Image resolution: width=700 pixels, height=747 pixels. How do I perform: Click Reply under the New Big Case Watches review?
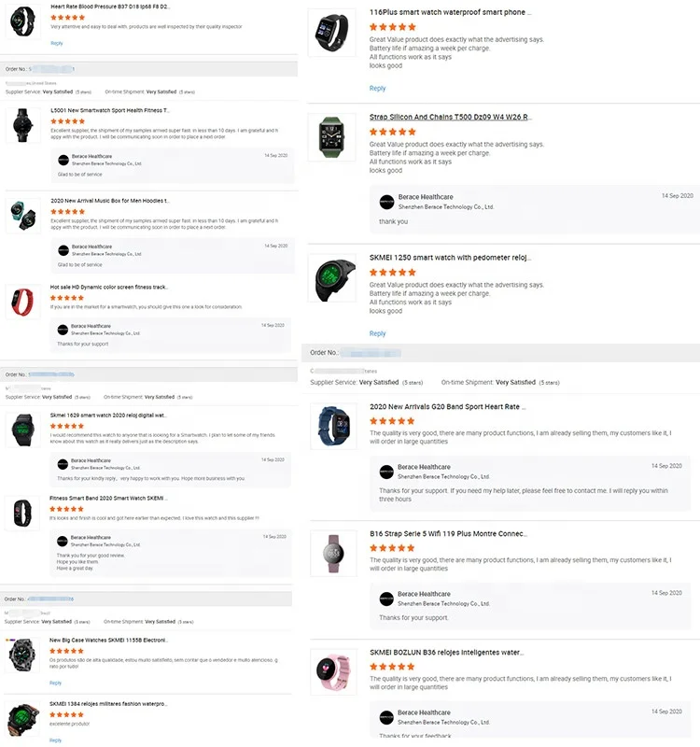[55, 684]
